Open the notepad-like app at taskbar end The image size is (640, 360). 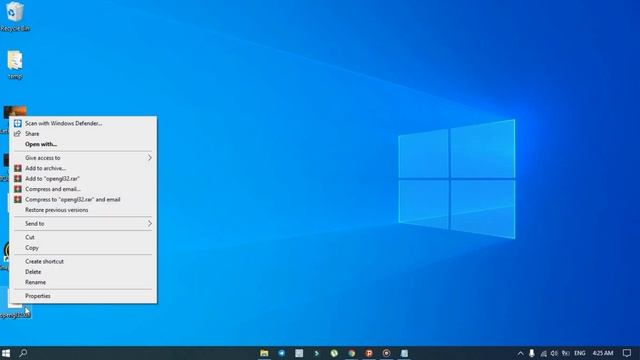coord(404,353)
